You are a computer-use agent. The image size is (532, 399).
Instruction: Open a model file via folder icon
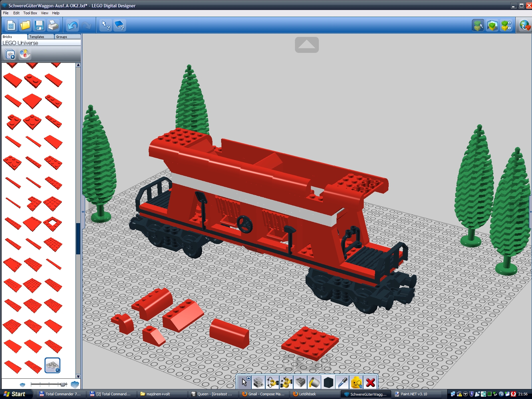(x=25, y=25)
